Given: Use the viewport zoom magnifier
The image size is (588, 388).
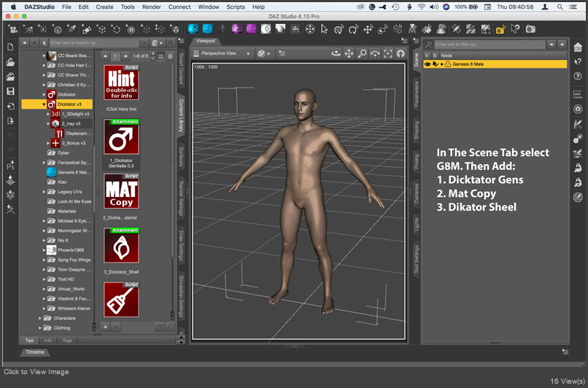Looking at the screenshot, I should (362, 54).
